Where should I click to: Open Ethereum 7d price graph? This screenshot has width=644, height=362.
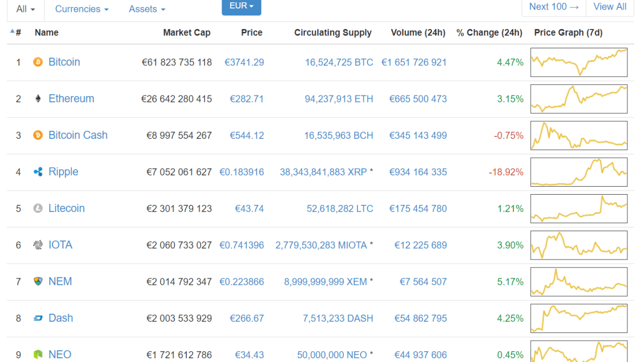point(579,99)
